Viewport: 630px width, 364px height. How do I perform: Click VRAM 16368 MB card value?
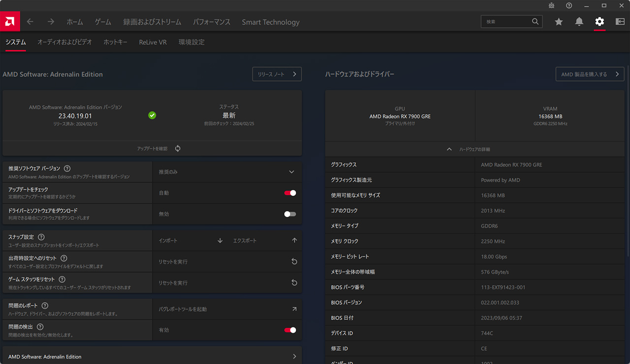pyautogui.click(x=550, y=117)
